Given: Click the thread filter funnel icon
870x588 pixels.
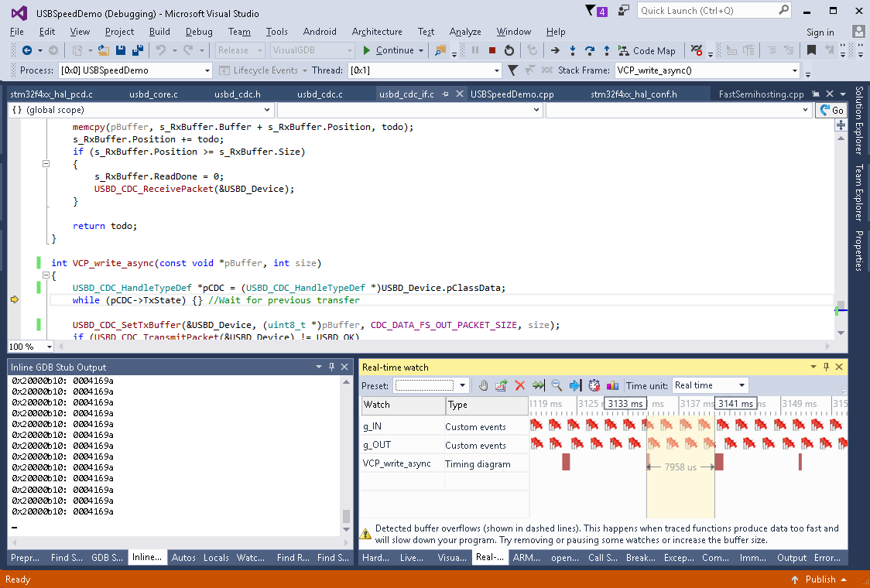Looking at the screenshot, I should (512, 70).
